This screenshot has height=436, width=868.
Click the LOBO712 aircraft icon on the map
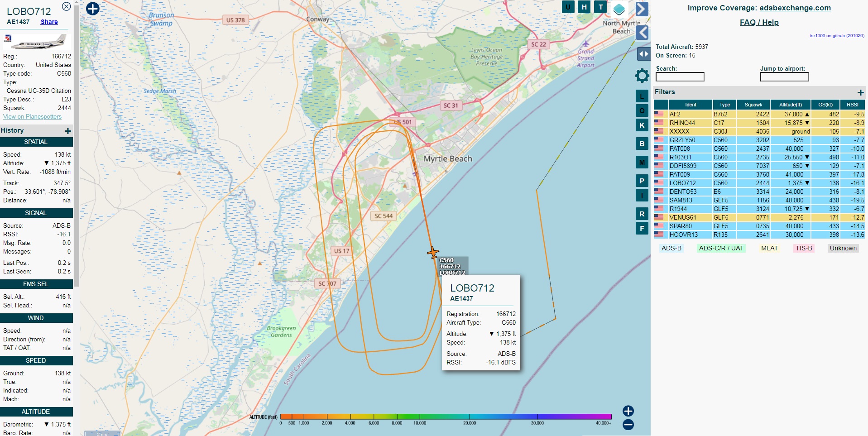[x=433, y=252]
